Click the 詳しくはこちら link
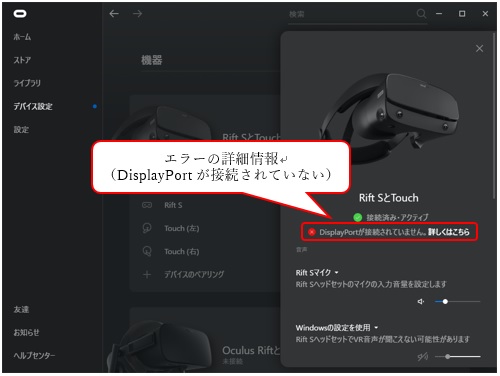 pyautogui.click(x=449, y=232)
